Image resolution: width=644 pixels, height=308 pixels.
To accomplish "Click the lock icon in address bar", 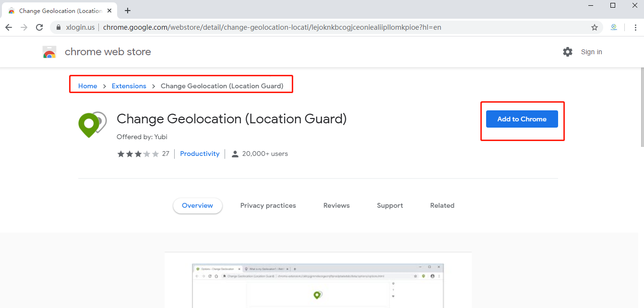I will [59, 27].
